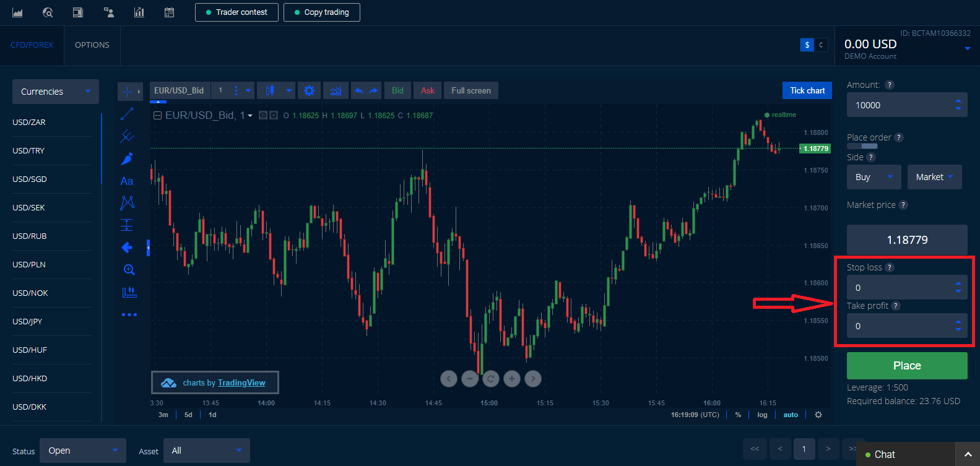Switch to the OPTIONS tab

[x=92, y=45]
